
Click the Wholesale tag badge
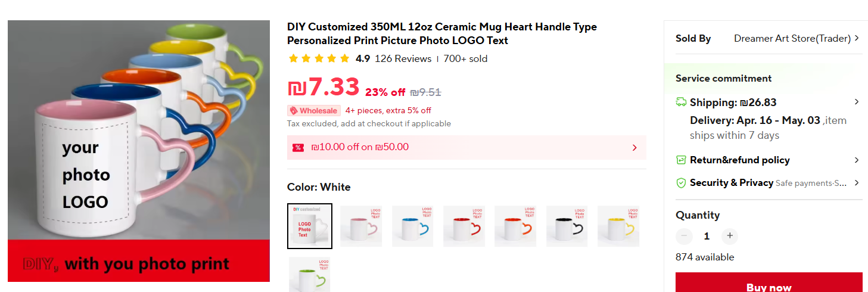pyautogui.click(x=314, y=110)
